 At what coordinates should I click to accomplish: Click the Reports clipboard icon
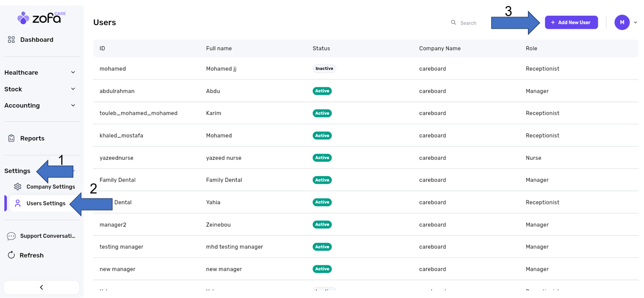(12, 138)
